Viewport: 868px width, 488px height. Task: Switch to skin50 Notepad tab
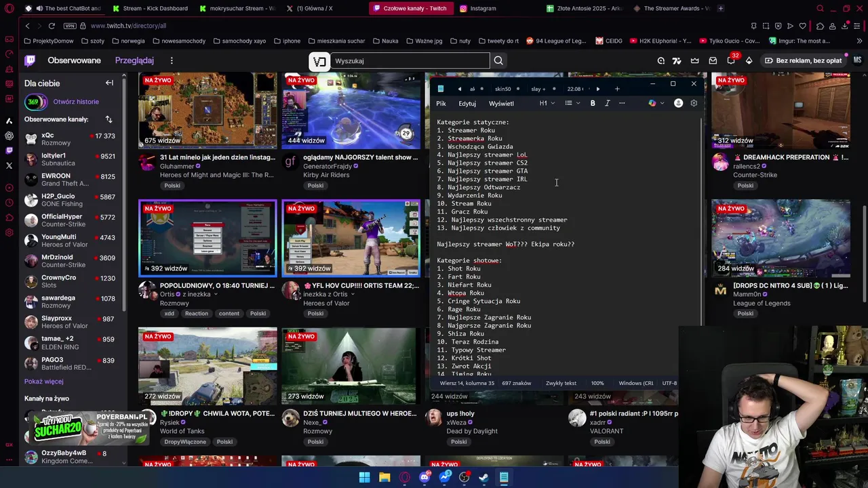(502, 89)
